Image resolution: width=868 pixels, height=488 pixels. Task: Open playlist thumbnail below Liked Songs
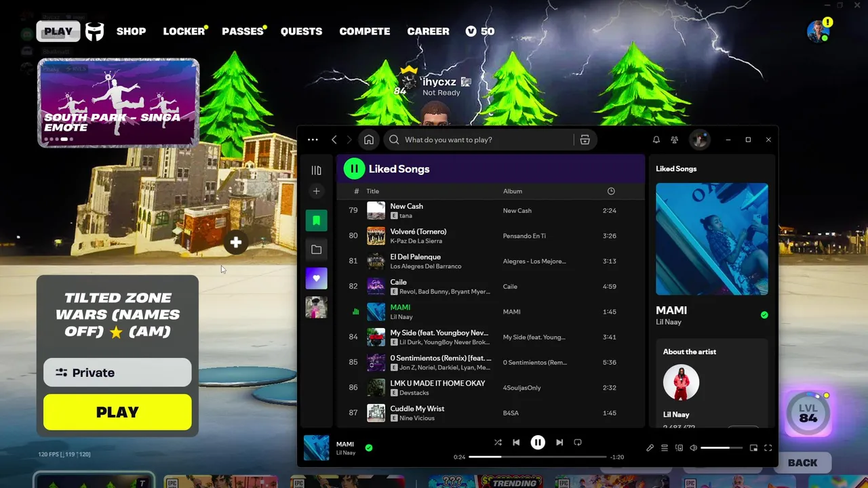point(316,308)
